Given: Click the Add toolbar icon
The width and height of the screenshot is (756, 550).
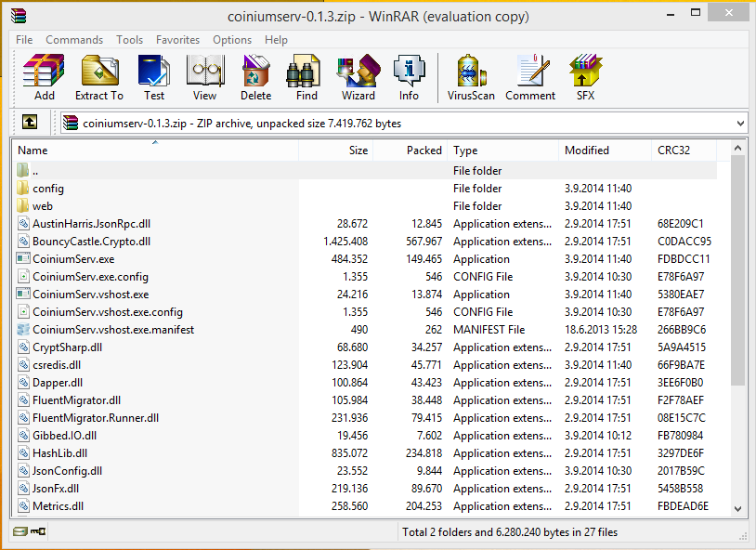Looking at the screenshot, I should (x=44, y=77).
